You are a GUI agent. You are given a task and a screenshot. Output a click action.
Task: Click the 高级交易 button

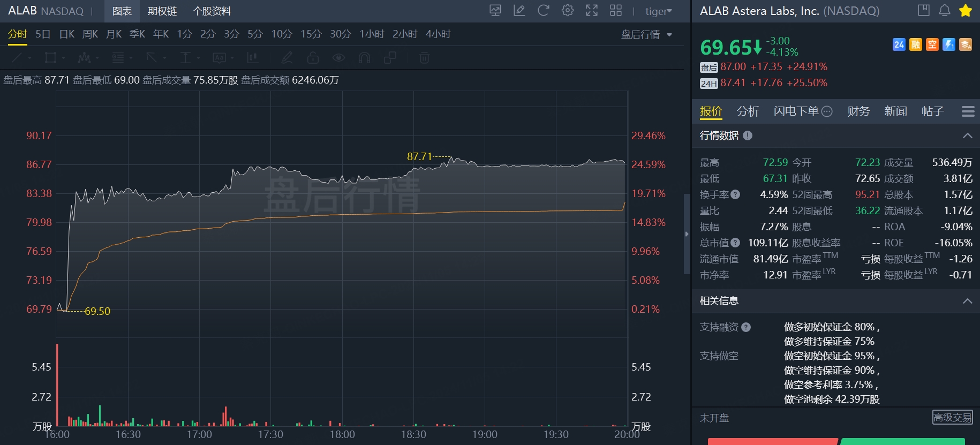[x=952, y=417]
